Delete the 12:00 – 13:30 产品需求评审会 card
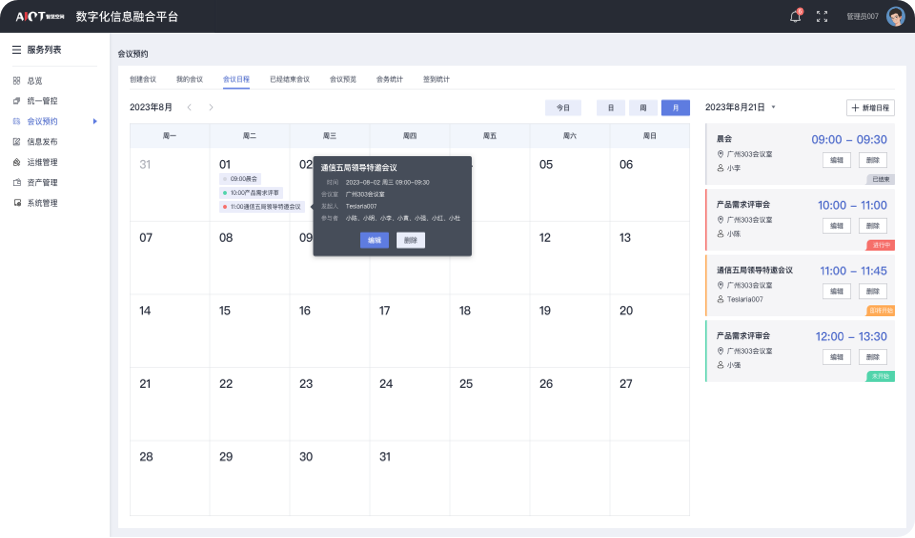915x538 pixels. 873,357
